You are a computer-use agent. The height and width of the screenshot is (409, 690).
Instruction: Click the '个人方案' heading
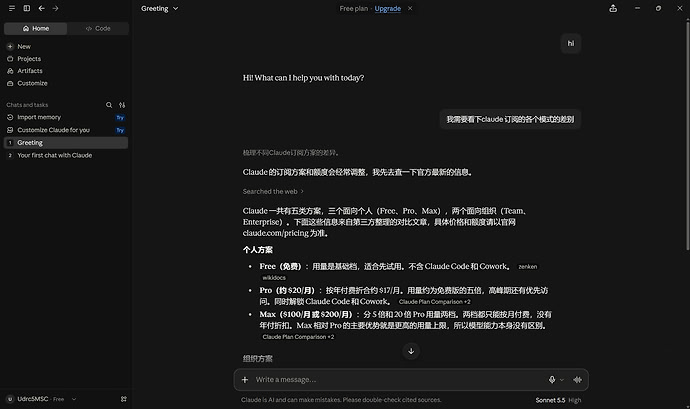tap(258, 250)
